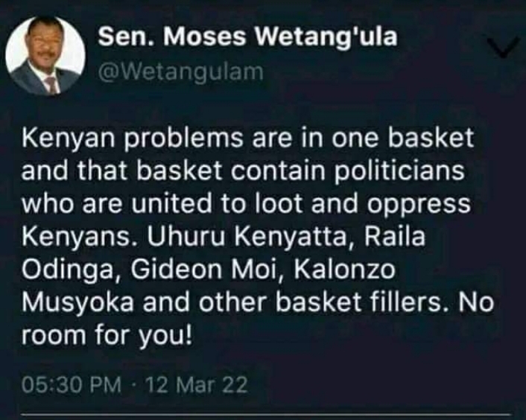Open the @Wetangulam handle
The height and width of the screenshot is (420, 526).
pos(180,71)
